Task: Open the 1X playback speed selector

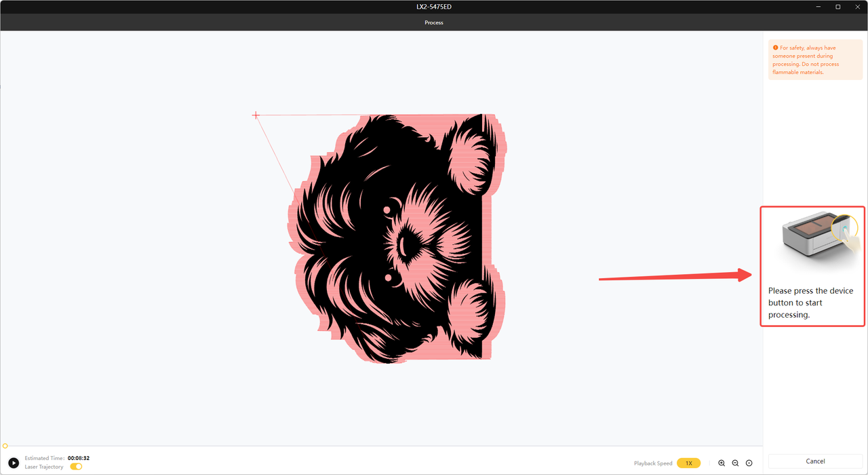Action: coord(688,463)
